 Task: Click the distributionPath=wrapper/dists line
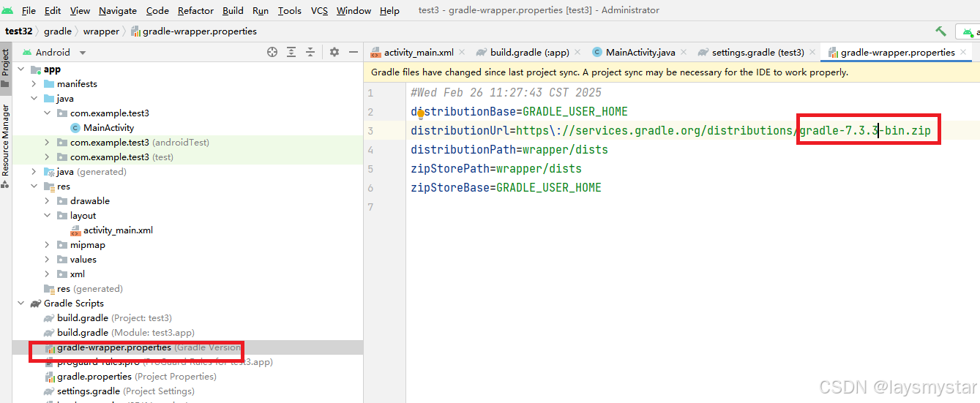click(509, 150)
